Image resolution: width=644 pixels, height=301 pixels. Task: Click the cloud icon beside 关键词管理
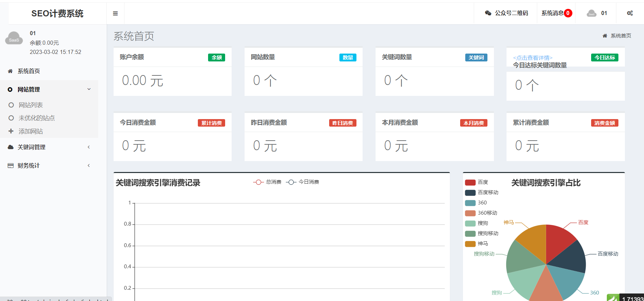tap(11, 147)
